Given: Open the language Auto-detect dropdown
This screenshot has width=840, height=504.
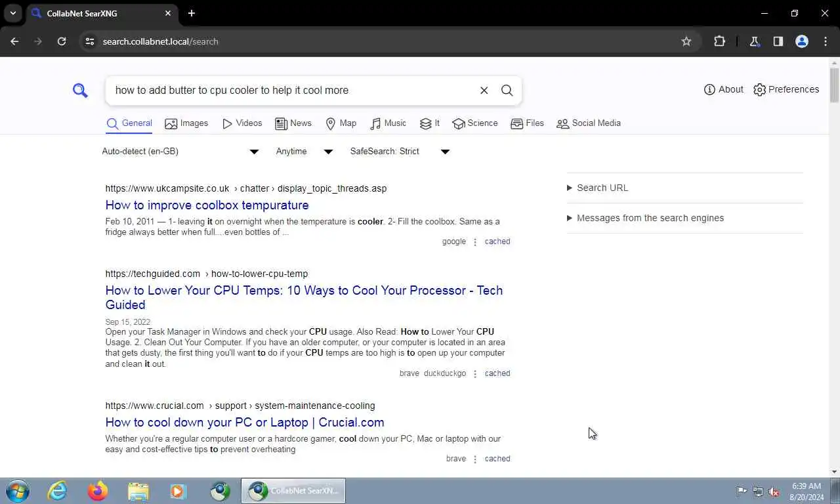Looking at the screenshot, I should click(180, 152).
